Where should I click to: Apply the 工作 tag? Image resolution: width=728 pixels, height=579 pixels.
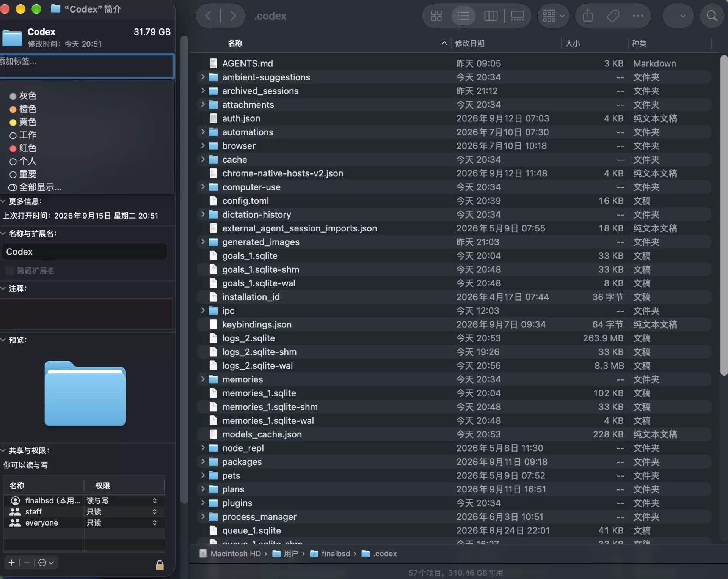coord(23,135)
